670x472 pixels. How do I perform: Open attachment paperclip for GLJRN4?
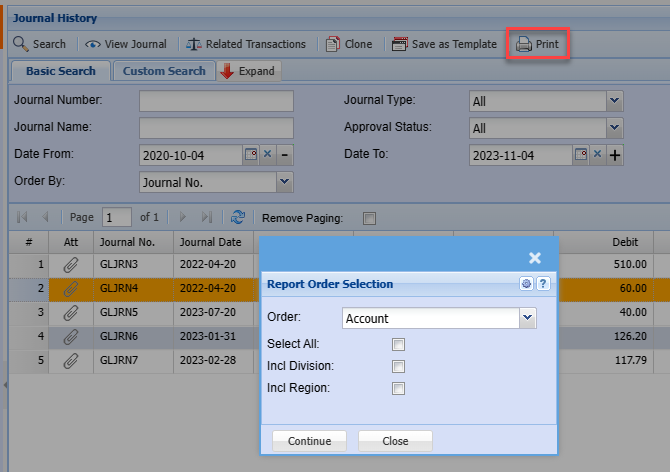[x=71, y=289]
